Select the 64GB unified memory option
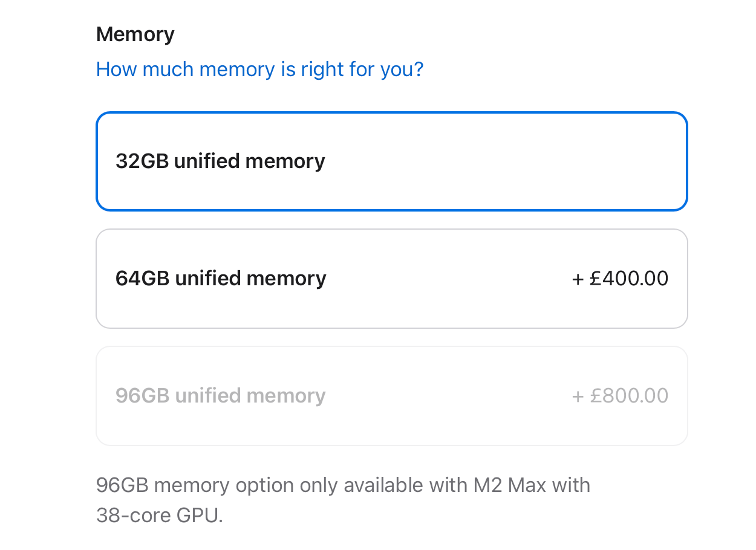Image resolution: width=756 pixels, height=550 pixels. pyautogui.click(x=392, y=278)
